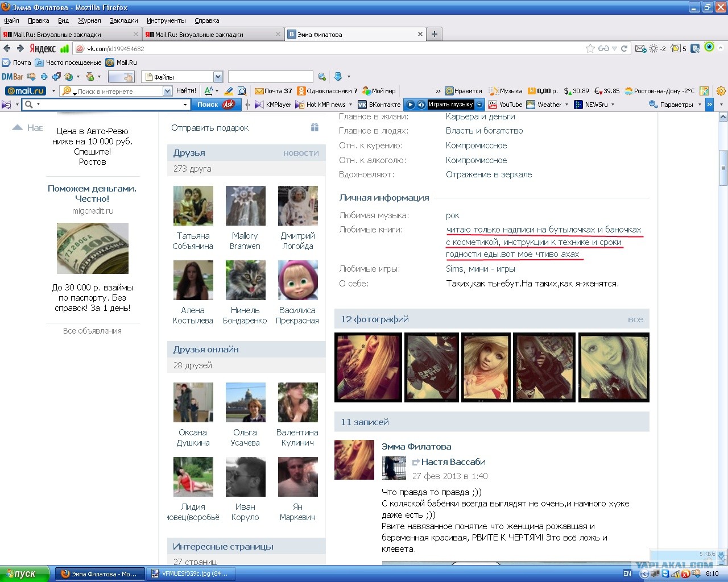Switch to VFMUESfIG9c.jpg taskbar window
Screen dimensions: 728x582
pos(189,574)
